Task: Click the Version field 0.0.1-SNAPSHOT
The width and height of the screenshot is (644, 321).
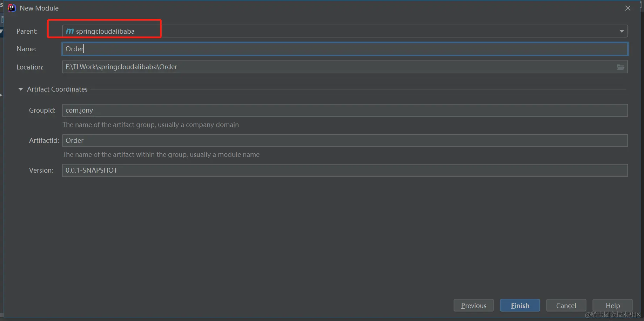Action: tap(345, 170)
